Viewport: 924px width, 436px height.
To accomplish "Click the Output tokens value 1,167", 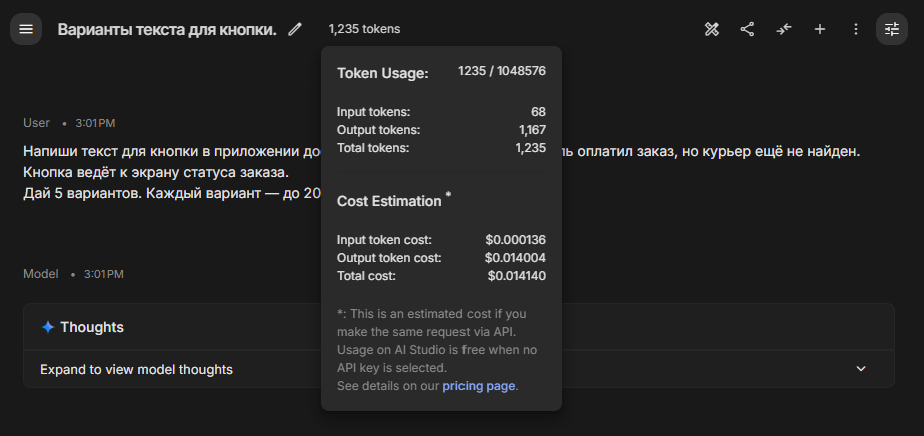I will 533,130.
